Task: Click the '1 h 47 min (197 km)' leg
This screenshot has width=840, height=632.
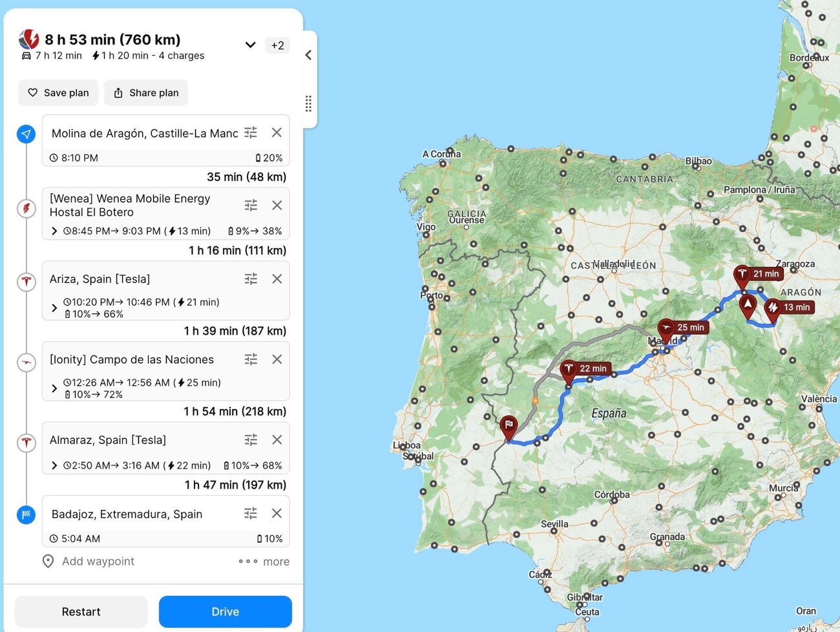Action: click(x=236, y=485)
